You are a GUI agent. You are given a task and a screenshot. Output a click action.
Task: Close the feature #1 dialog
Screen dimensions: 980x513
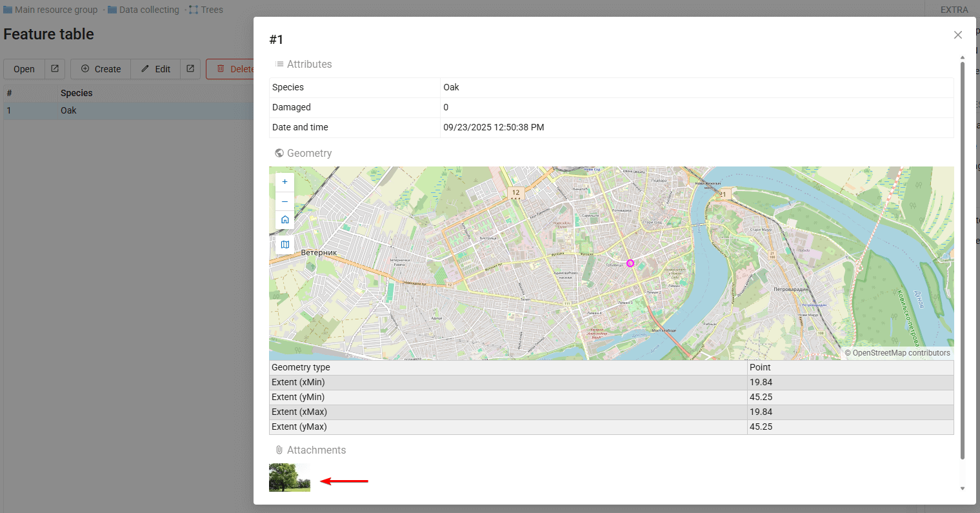tap(957, 35)
